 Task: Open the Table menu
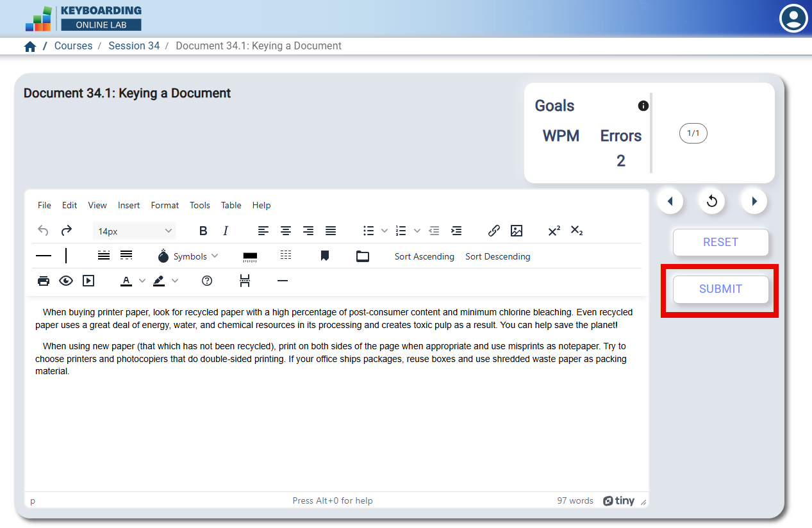pos(231,205)
